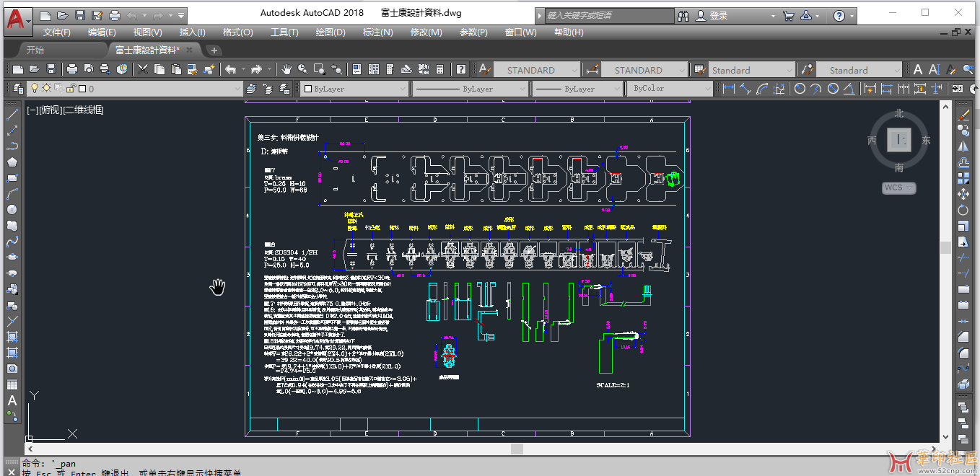This screenshot has width=980, height=476.
Task: Open the QuickCalc calculator icon
Action: pyautogui.click(x=439, y=69)
